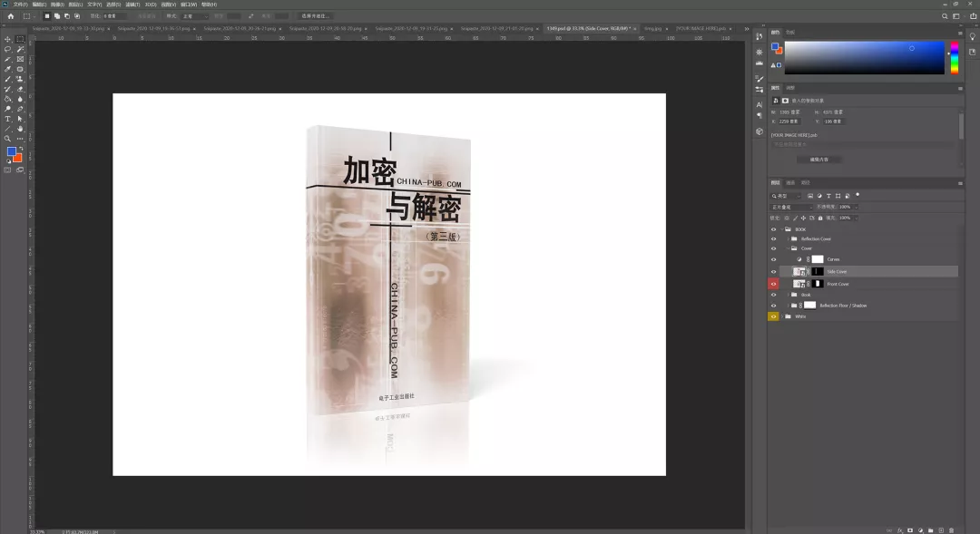Viewport: 980px width, 534px height.
Task: Toggle Quick Mask mode
Action: coord(7,170)
